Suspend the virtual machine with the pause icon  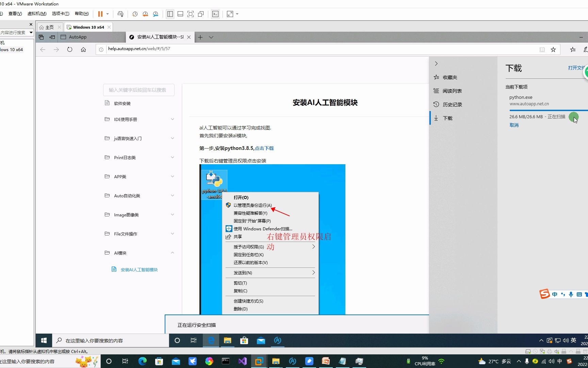[x=100, y=14]
